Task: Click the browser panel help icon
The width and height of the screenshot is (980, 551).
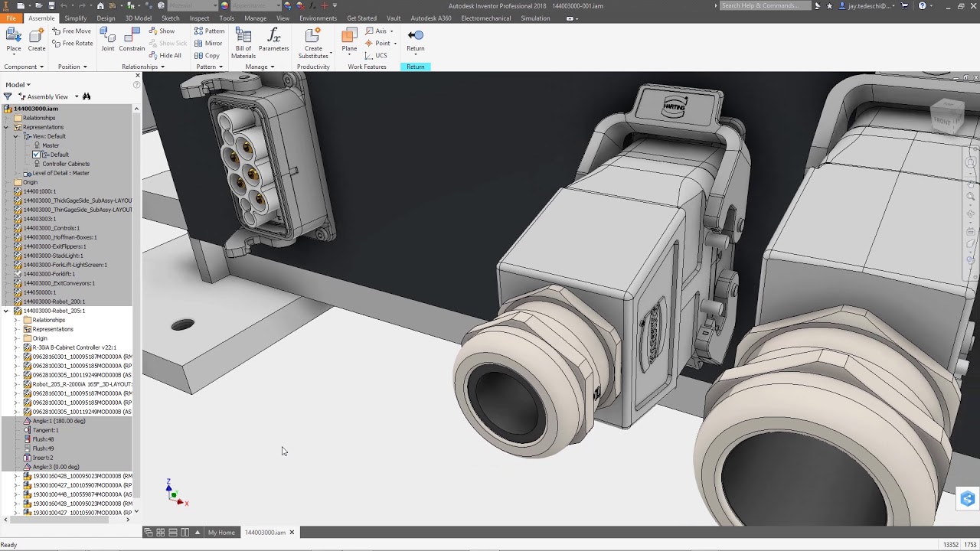Action: [x=137, y=85]
